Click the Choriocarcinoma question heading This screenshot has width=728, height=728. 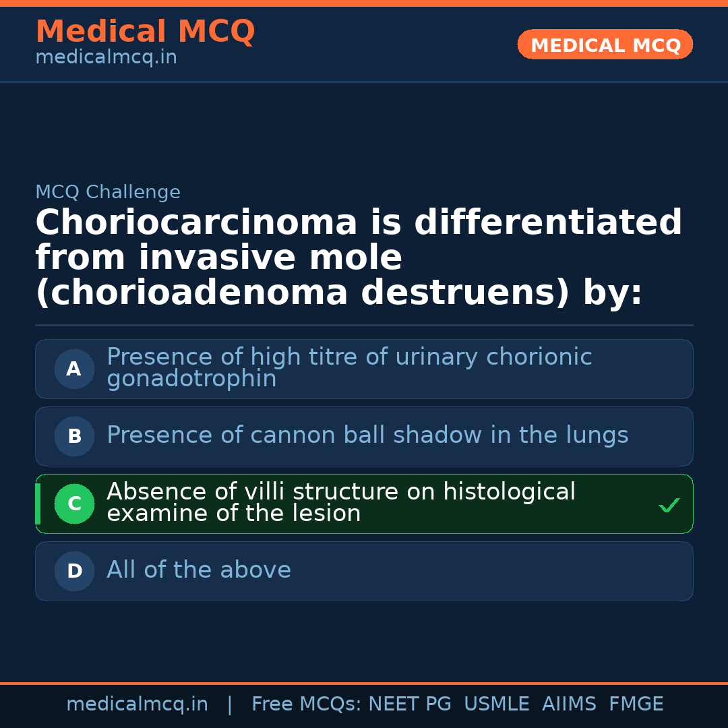coord(359,257)
